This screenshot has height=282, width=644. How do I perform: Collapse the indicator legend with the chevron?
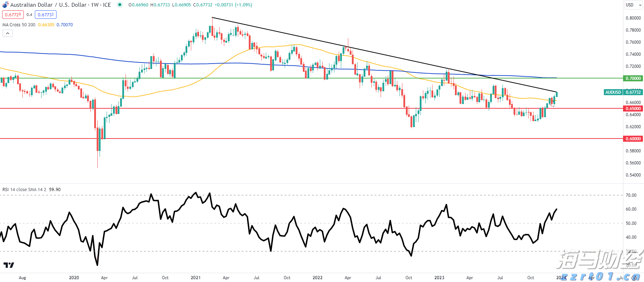click(7, 33)
